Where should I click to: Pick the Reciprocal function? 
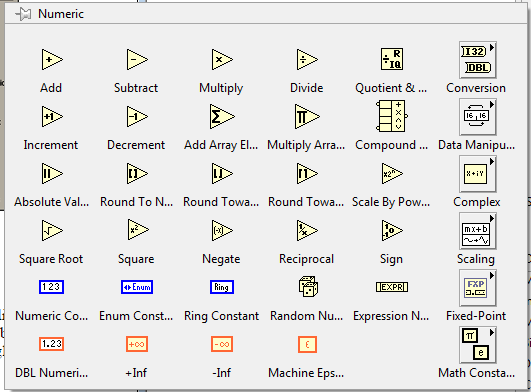pos(307,230)
